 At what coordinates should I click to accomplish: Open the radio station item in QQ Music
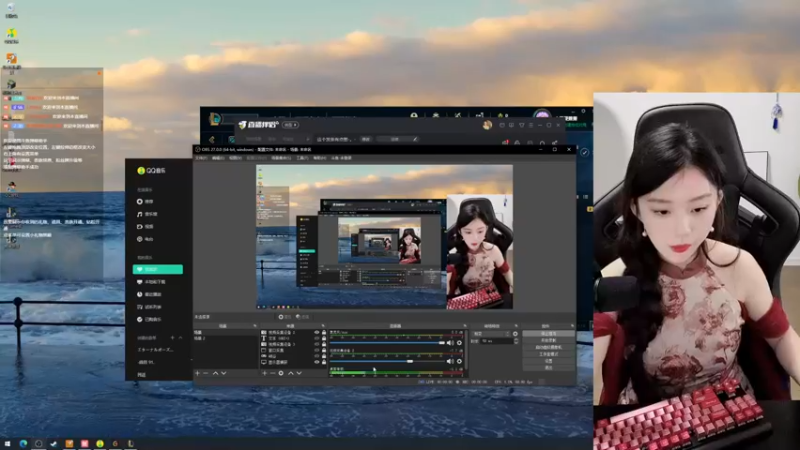coord(145,239)
